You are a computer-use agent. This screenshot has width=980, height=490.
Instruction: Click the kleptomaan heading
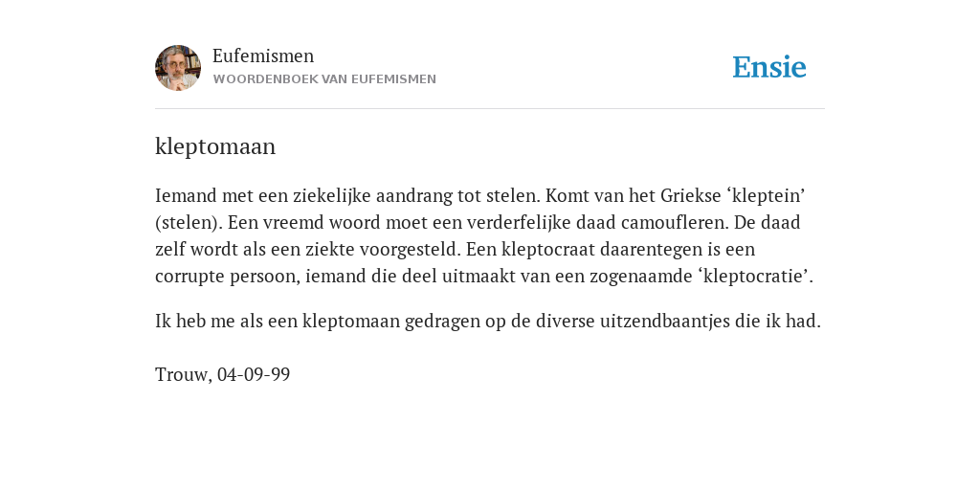pos(215,146)
